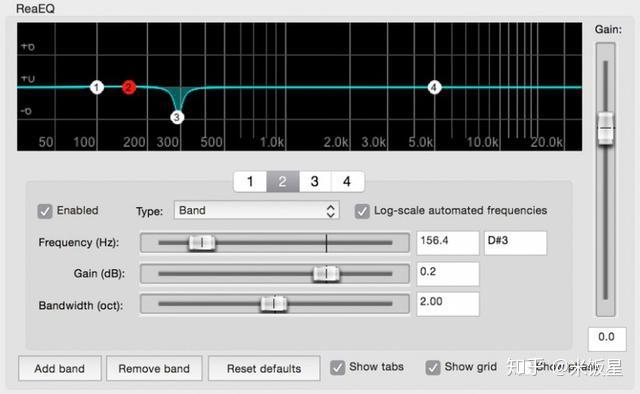
Task: Click the vertical master Gain fader
Action: [x=606, y=128]
